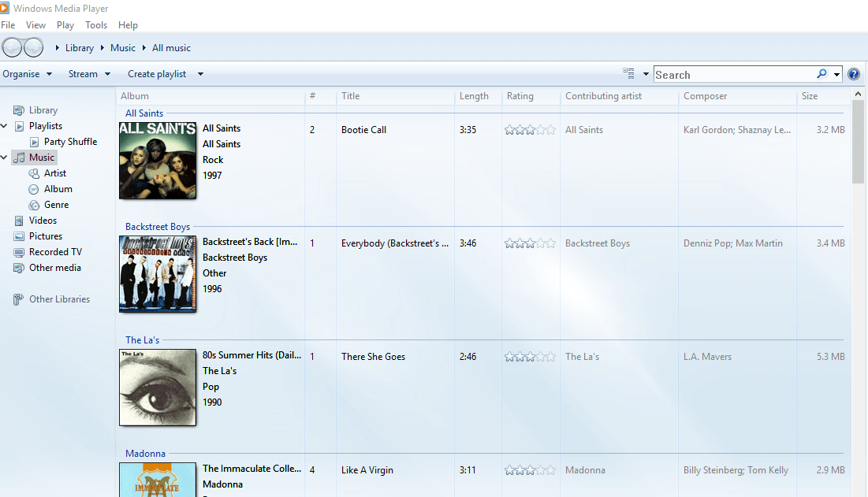Screen dimensions: 868x497
Task: Open the Tools menu
Action: [95, 25]
